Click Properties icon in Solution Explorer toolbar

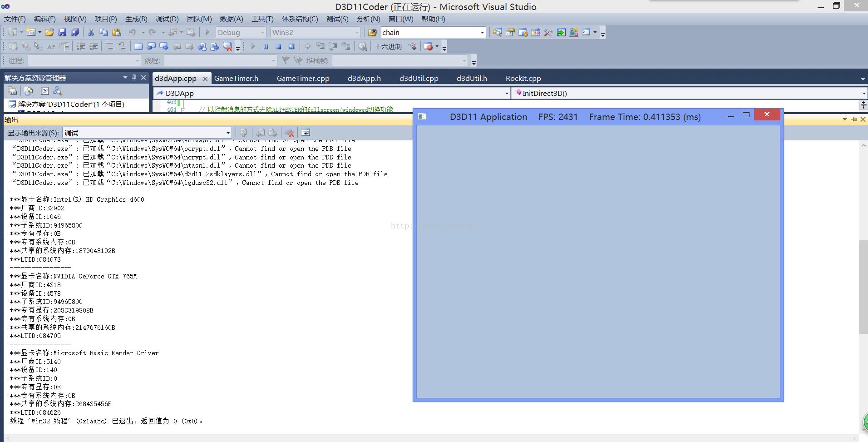click(x=13, y=91)
